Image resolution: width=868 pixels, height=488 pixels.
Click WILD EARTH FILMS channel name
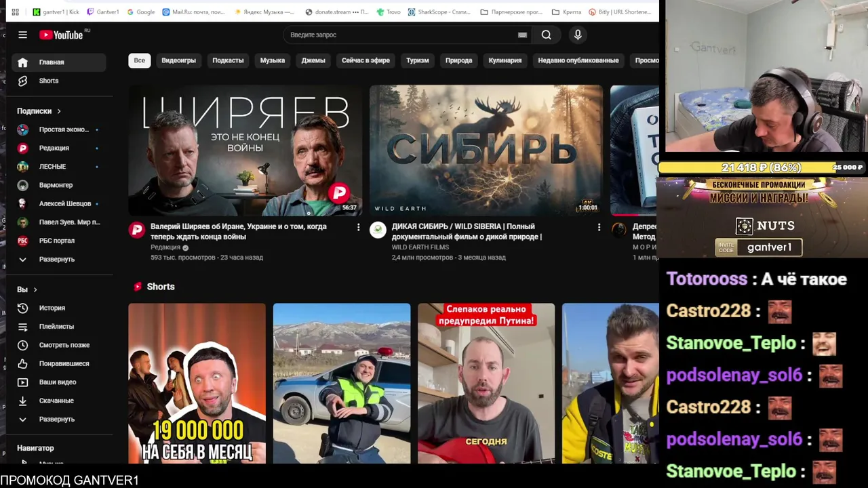(x=420, y=247)
